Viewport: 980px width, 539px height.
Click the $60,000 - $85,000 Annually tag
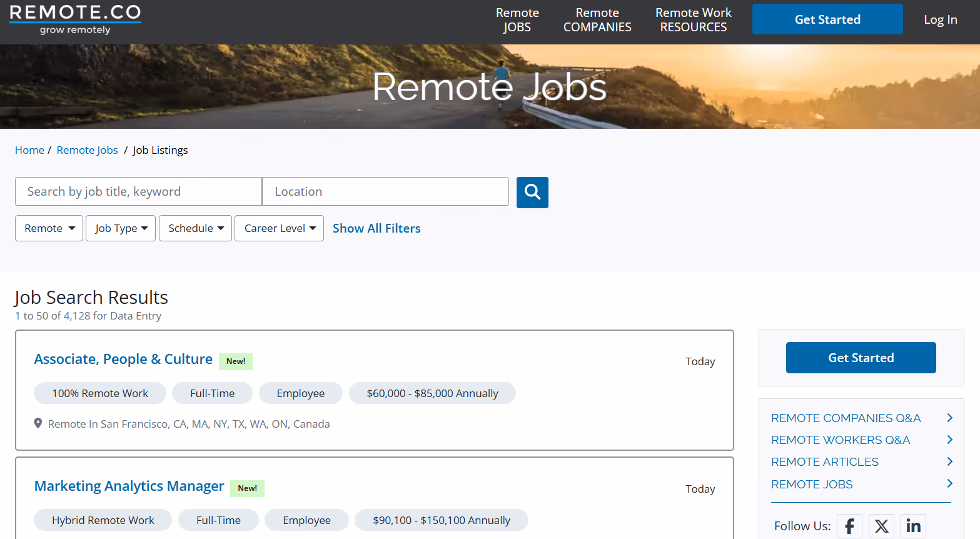coord(432,393)
